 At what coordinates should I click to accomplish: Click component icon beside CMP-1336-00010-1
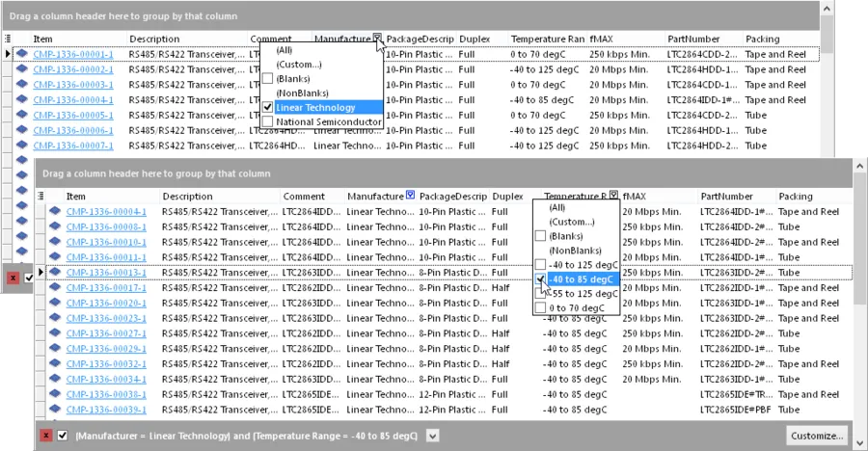point(55,241)
